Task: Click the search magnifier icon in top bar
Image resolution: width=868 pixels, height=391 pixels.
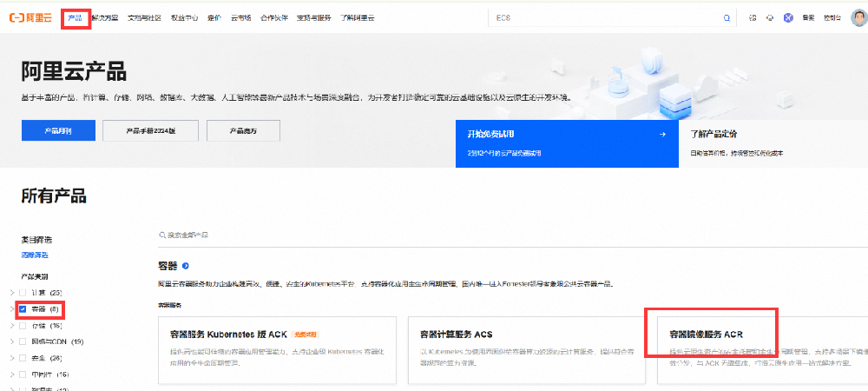Action: point(727,18)
